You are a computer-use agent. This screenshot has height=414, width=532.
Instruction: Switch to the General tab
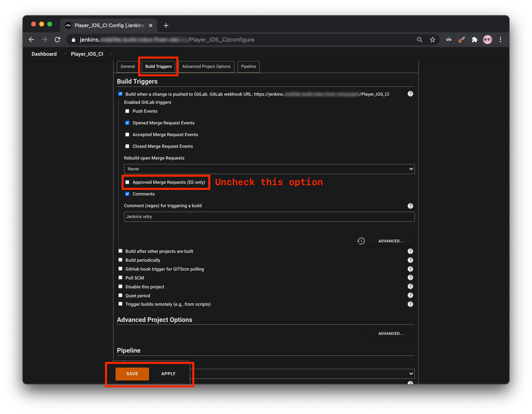coord(127,66)
